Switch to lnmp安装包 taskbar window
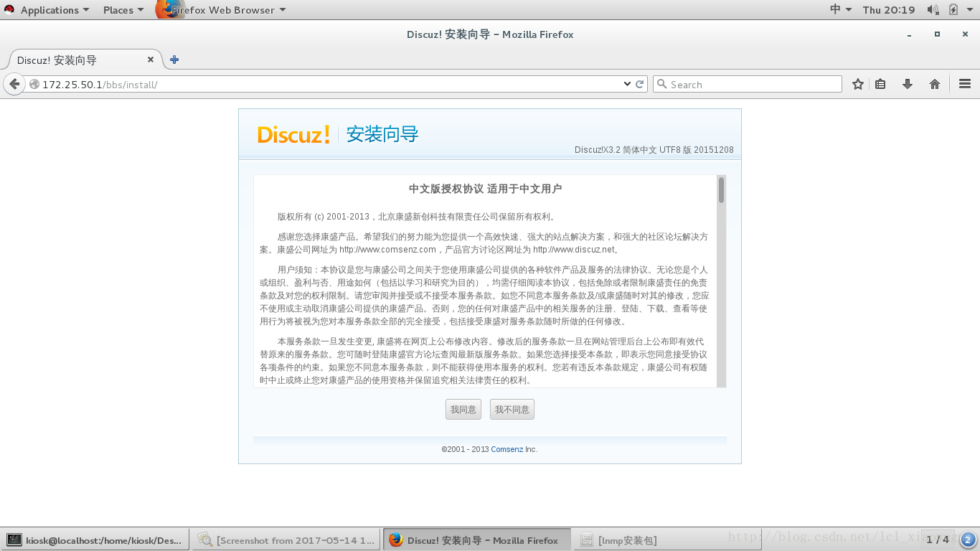This screenshot has width=980, height=551. [x=668, y=540]
